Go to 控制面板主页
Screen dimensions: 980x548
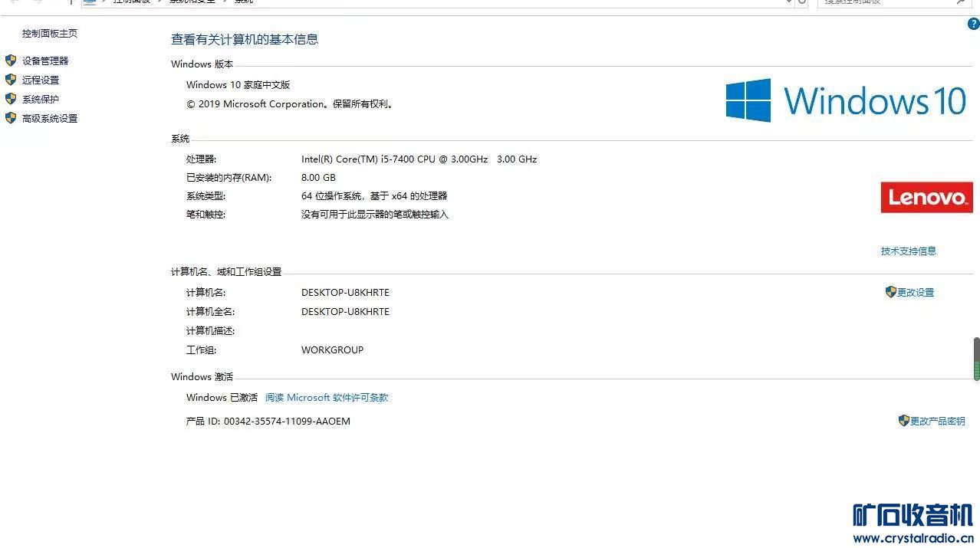50,34
